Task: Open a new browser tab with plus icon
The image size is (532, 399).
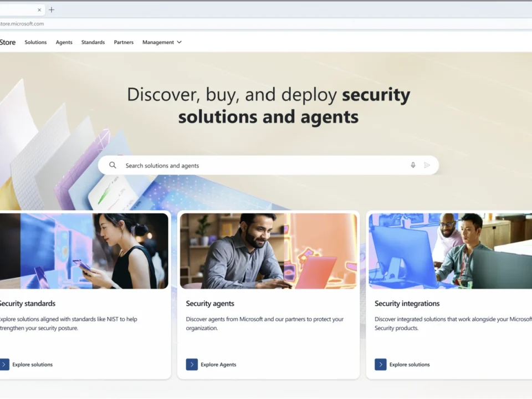Action: point(52,10)
